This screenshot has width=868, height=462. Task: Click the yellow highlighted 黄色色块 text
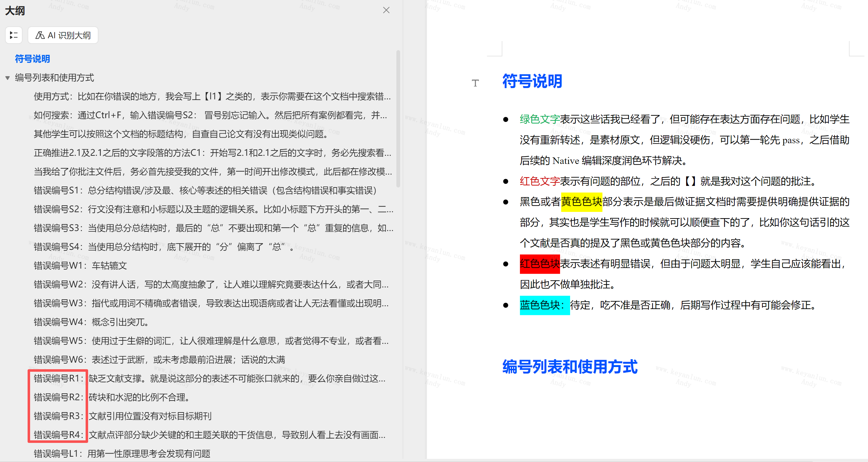point(582,202)
